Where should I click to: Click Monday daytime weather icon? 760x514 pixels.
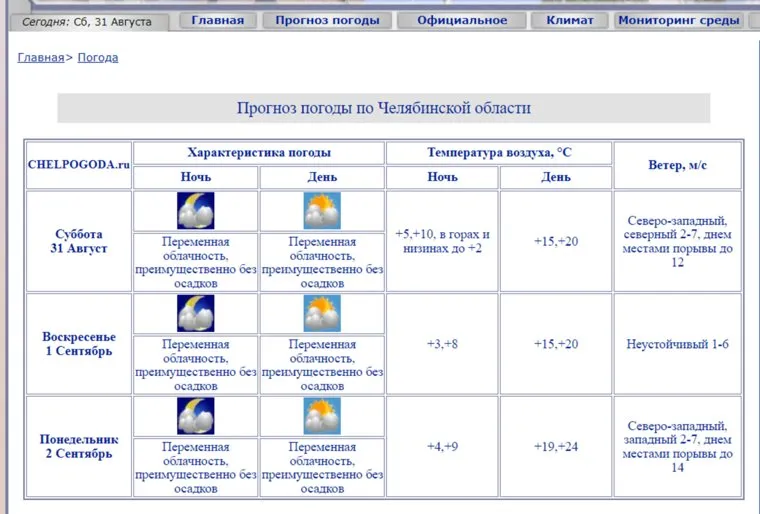point(322,416)
